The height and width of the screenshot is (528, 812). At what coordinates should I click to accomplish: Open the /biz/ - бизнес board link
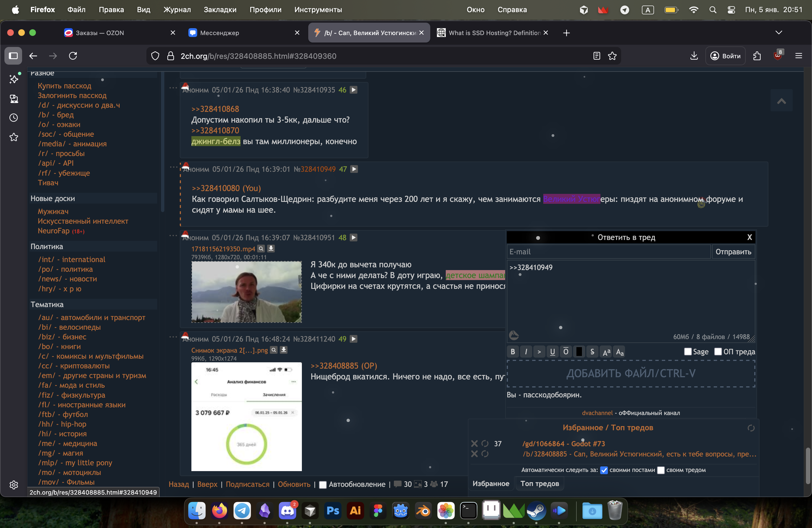pos(62,337)
